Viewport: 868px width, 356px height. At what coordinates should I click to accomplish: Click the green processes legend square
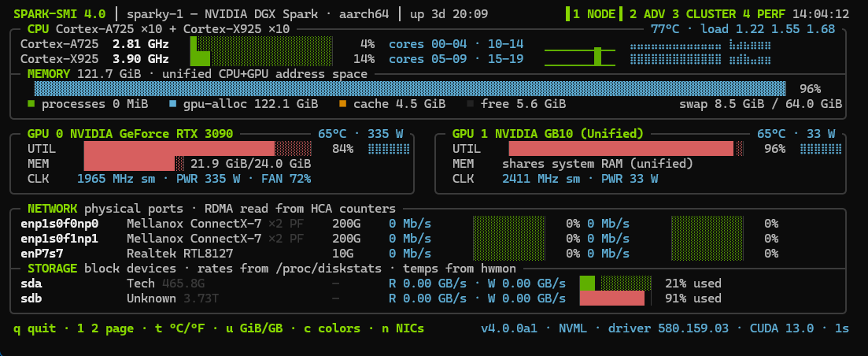coord(31,103)
